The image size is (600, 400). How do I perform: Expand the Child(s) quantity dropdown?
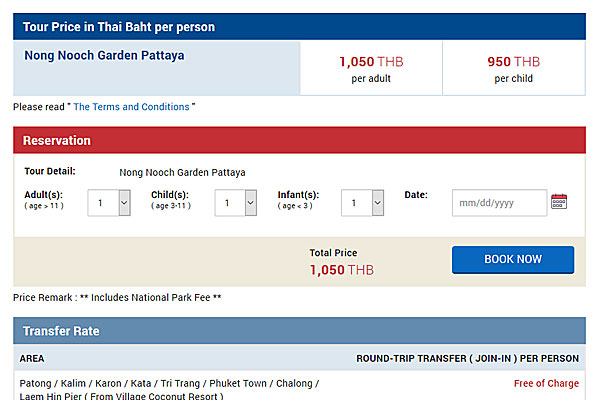coord(236,203)
